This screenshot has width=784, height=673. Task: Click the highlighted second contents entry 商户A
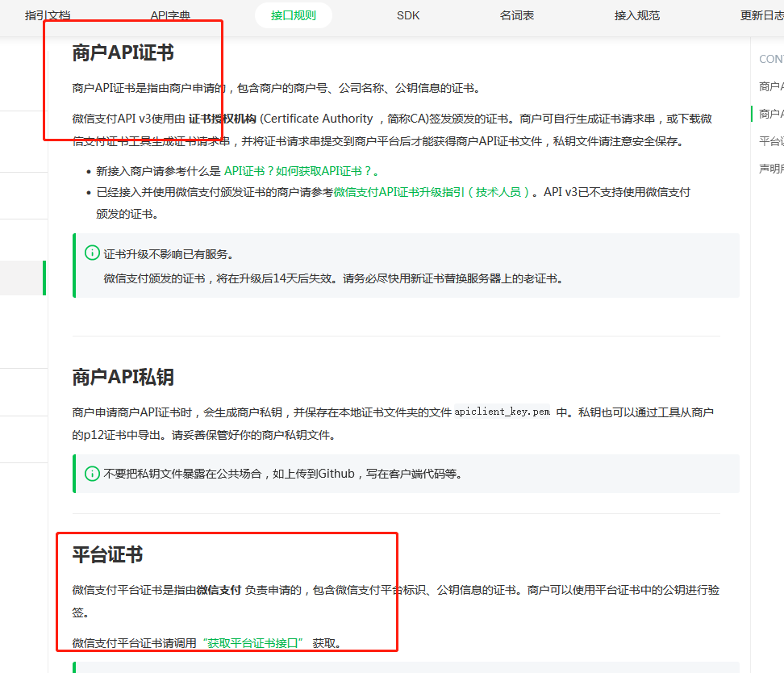pos(771,114)
